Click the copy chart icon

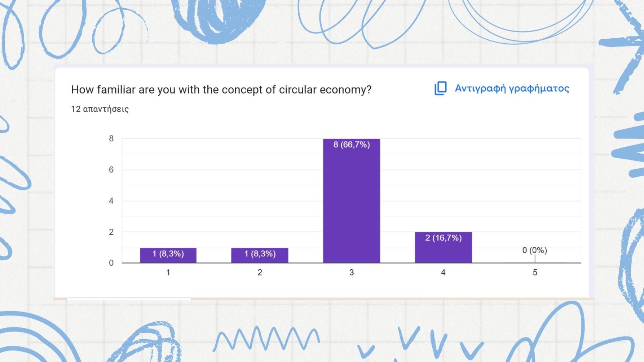click(440, 88)
